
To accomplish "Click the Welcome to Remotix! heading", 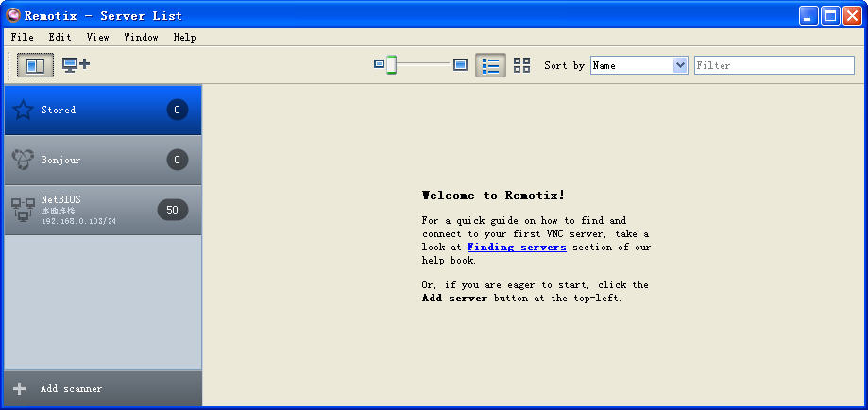I will [493, 195].
